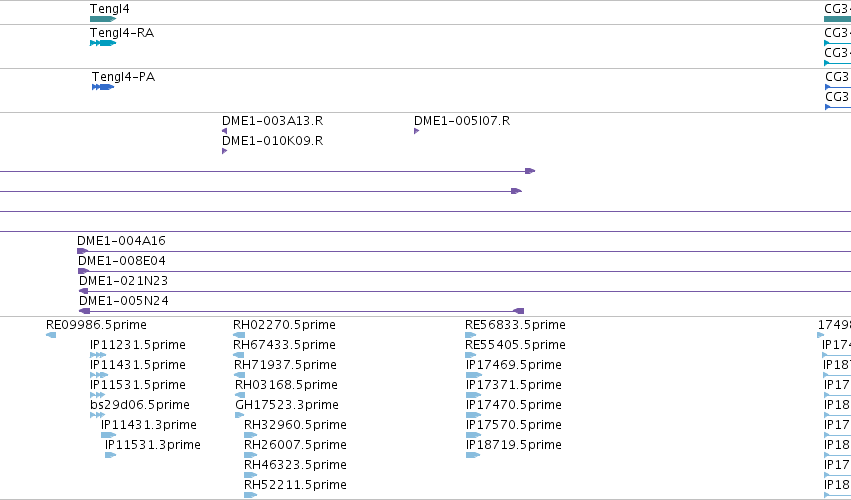Click the DME1-003A13.R arrow marker
Image resolution: width=851 pixels, height=500 pixels.
click(x=224, y=131)
